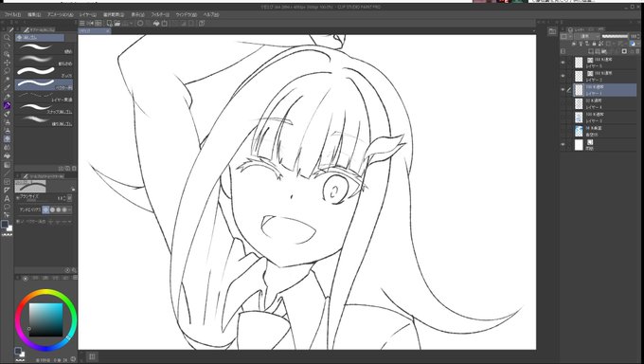Choose the スナップ消しゴム sub tool
The image size is (644, 364).
(x=45, y=108)
